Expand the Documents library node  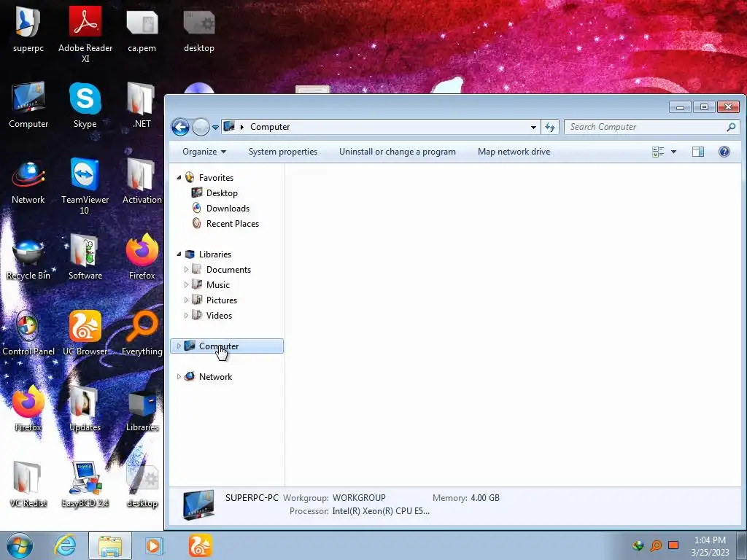pyautogui.click(x=186, y=270)
